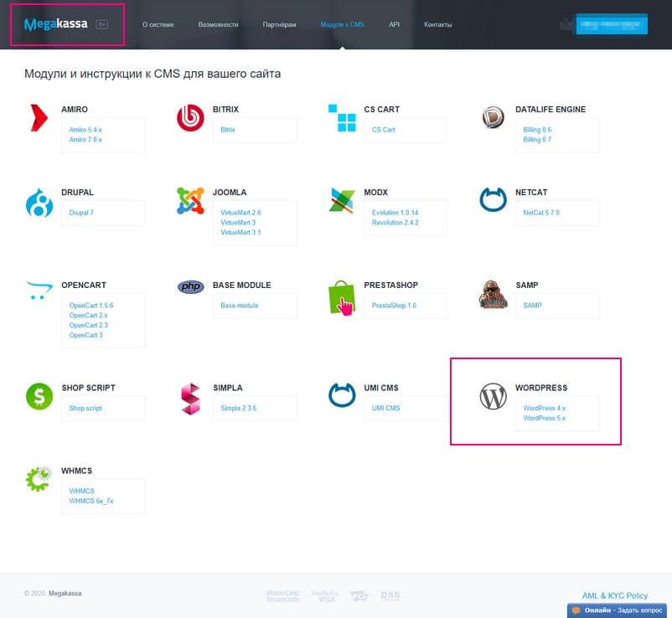Open the PrestaShop 1.6 link

[x=395, y=306]
